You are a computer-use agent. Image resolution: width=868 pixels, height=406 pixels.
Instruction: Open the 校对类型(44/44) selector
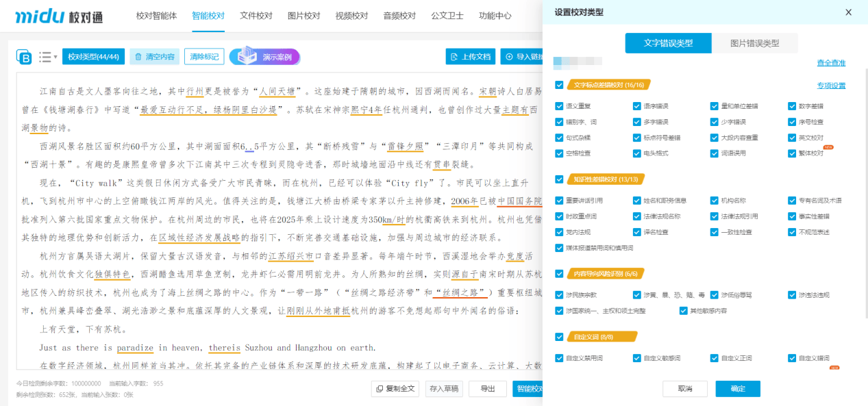pos(93,57)
